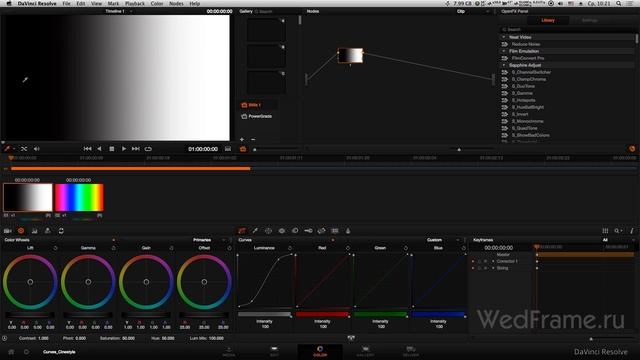Go to the Edit page
The image size is (640, 360).
pyautogui.click(x=274, y=351)
